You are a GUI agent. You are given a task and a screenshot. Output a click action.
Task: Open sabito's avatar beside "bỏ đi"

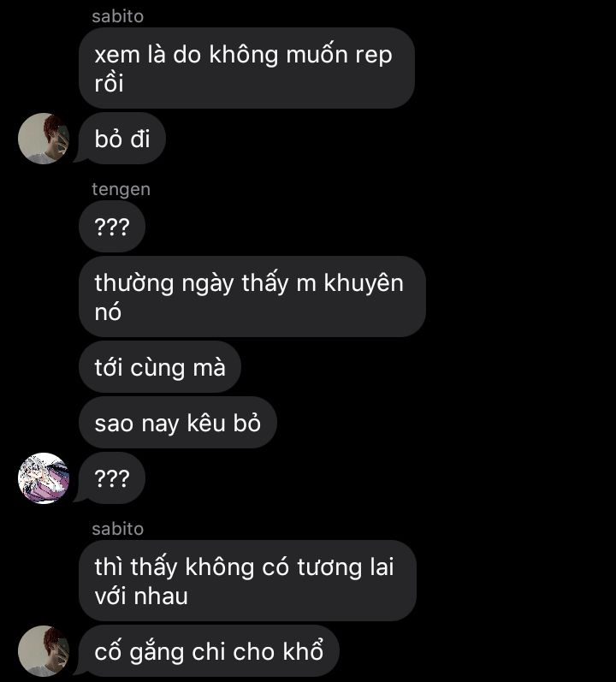[x=44, y=139]
